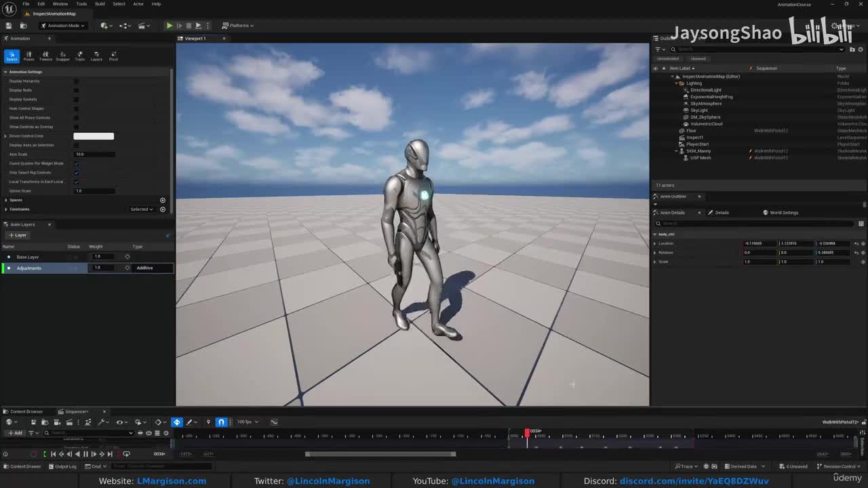The width and height of the screenshot is (868, 488).
Task: Enable Display Nulls checkbox
Action: tap(76, 90)
